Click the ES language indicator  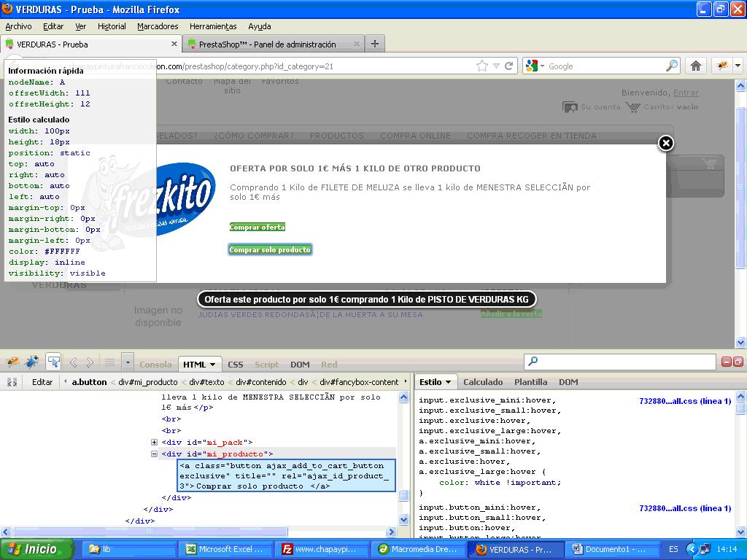tap(673, 549)
